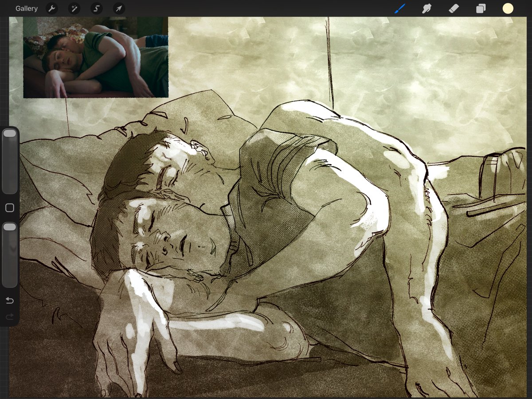Open the active color picker swatch

tap(508, 8)
